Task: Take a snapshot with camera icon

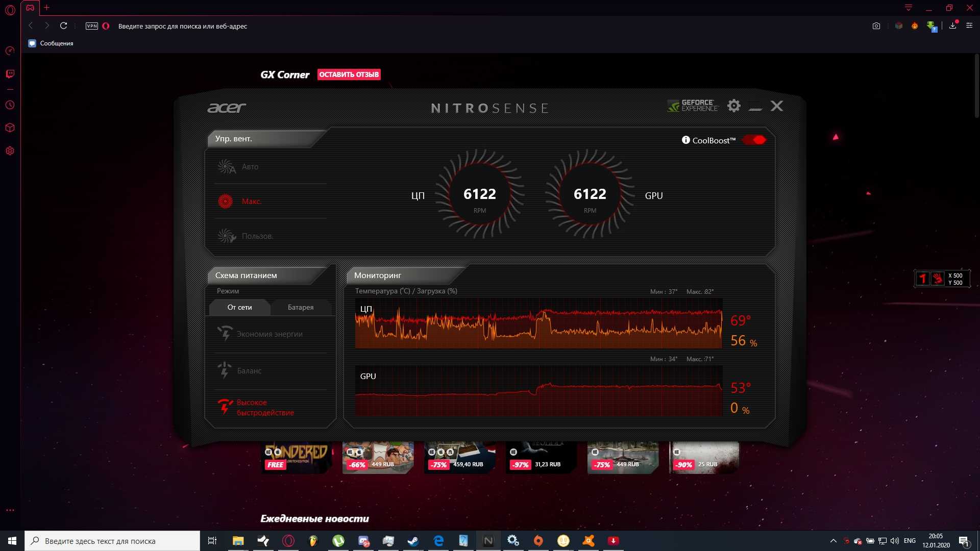Action: tap(876, 26)
